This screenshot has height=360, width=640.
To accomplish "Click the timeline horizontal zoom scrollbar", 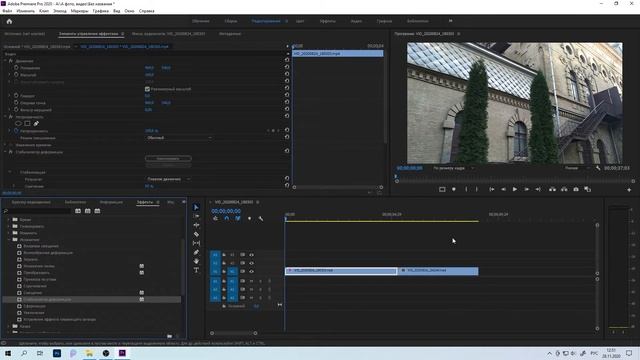I will 233,333.
